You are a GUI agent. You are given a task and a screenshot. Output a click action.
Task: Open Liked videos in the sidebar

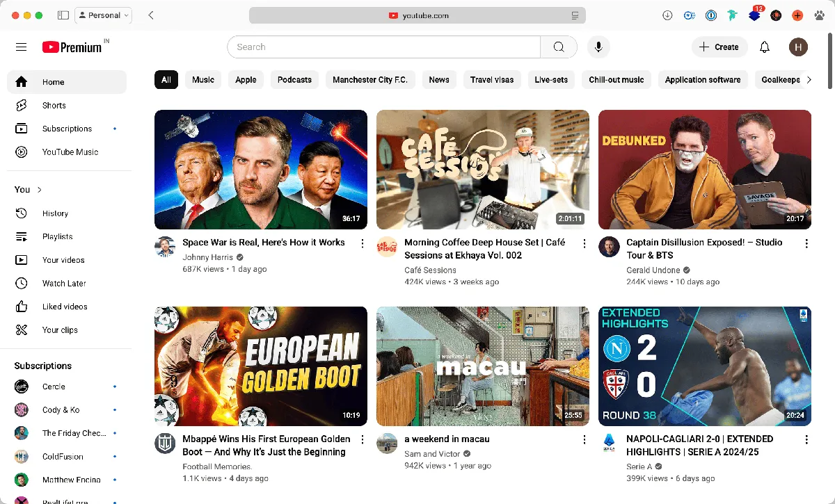[x=67, y=307]
